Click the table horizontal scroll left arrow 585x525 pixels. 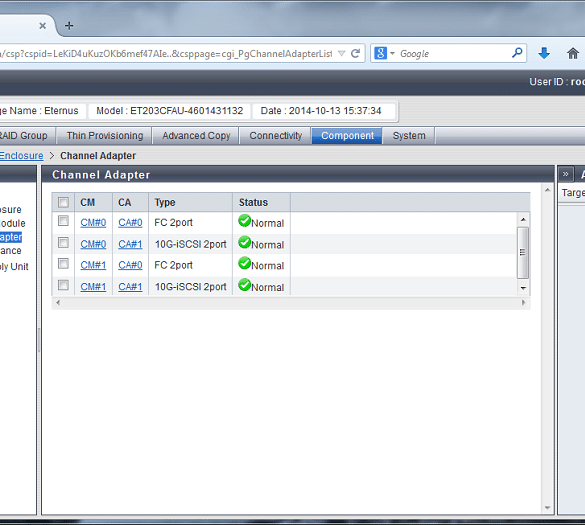(58, 303)
